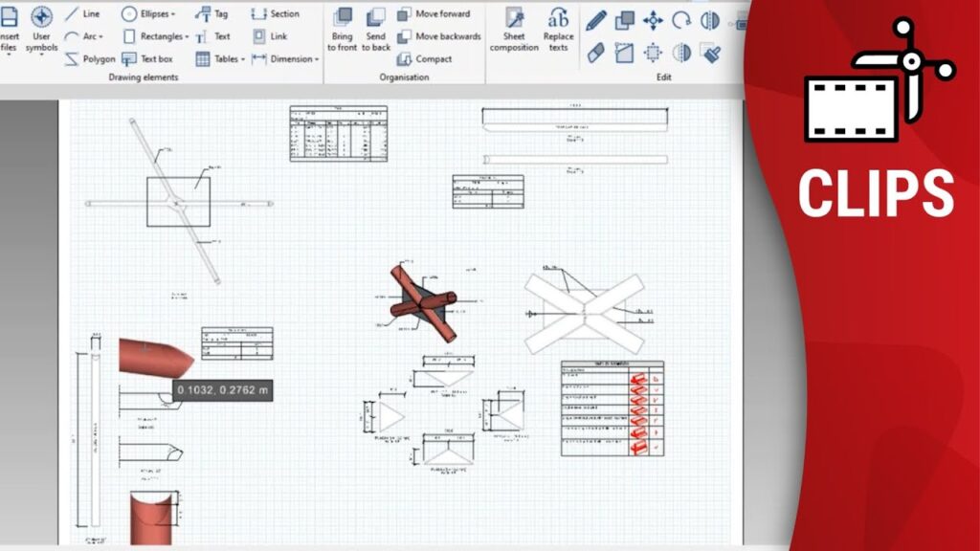The height and width of the screenshot is (551, 980).
Task: Select the Polygon drawing tool
Action: click(x=89, y=59)
